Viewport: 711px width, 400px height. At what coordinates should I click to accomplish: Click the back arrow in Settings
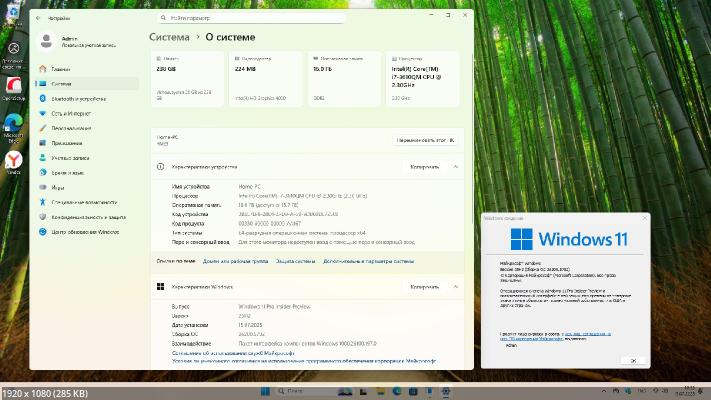[x=38, y=18]
